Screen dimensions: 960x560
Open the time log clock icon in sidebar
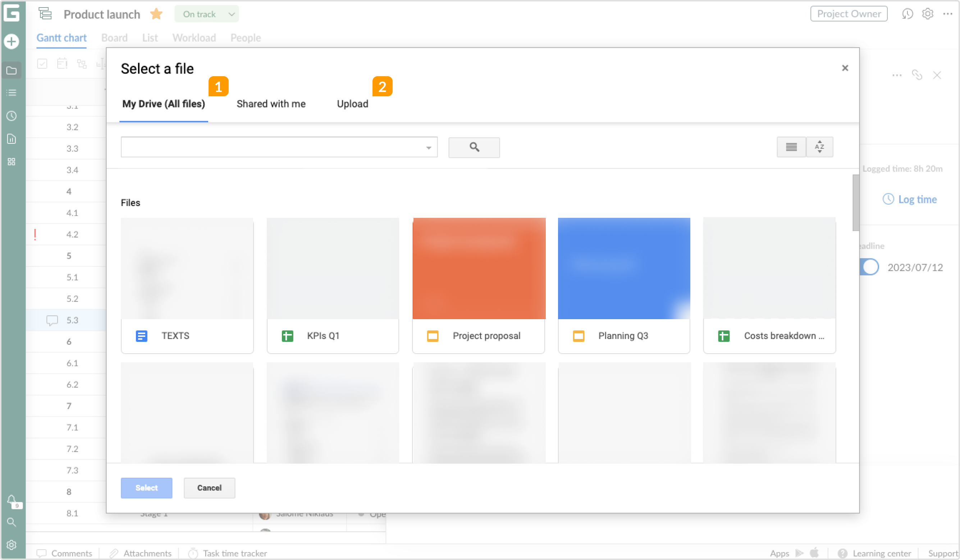point(12,116)
